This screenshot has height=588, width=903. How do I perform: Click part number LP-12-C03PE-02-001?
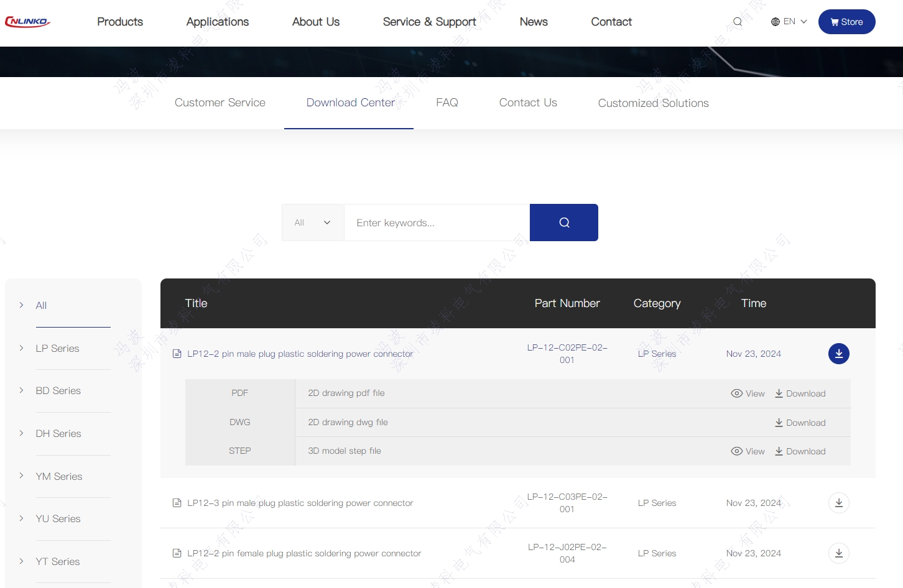coord(567,503)
